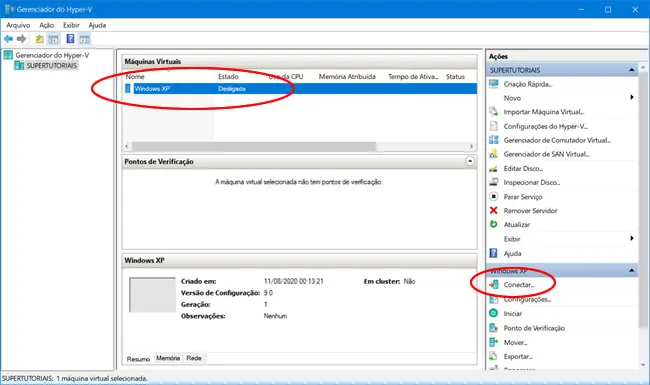Screen dimensions: 650x385
Task: Collapse the Windows XP actions section
Action: click(x=631, y=271)
